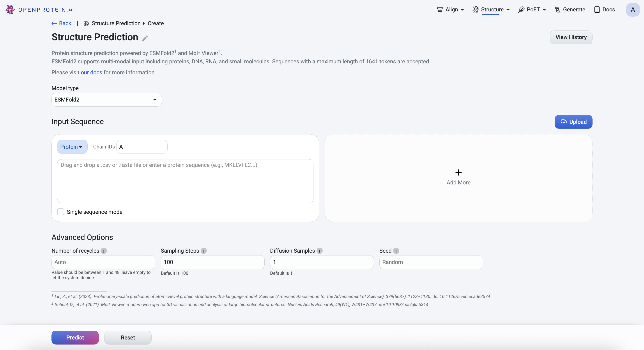This screenshot has height=350, width=644.
Task: Click the PoET feather icon
Action: click(521, 9)
